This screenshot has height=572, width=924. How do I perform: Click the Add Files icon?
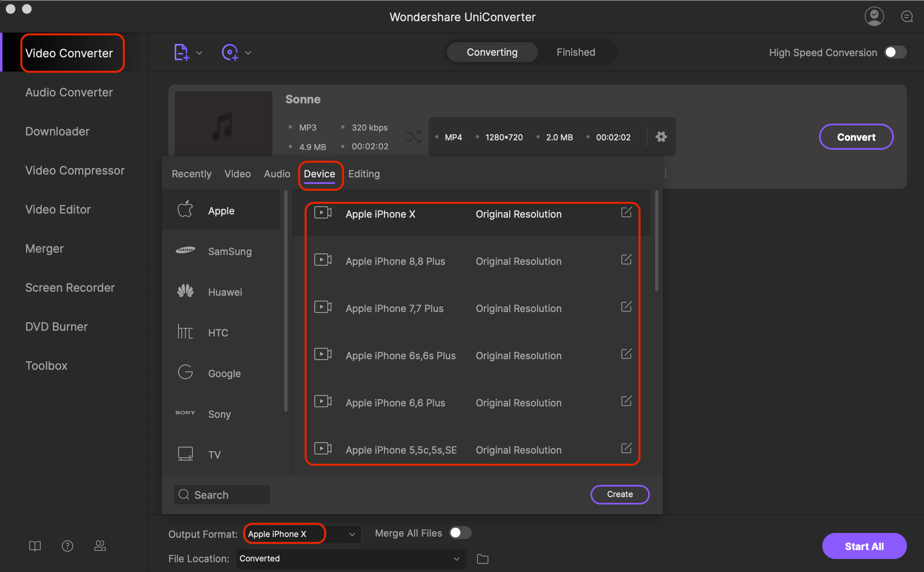181,53
